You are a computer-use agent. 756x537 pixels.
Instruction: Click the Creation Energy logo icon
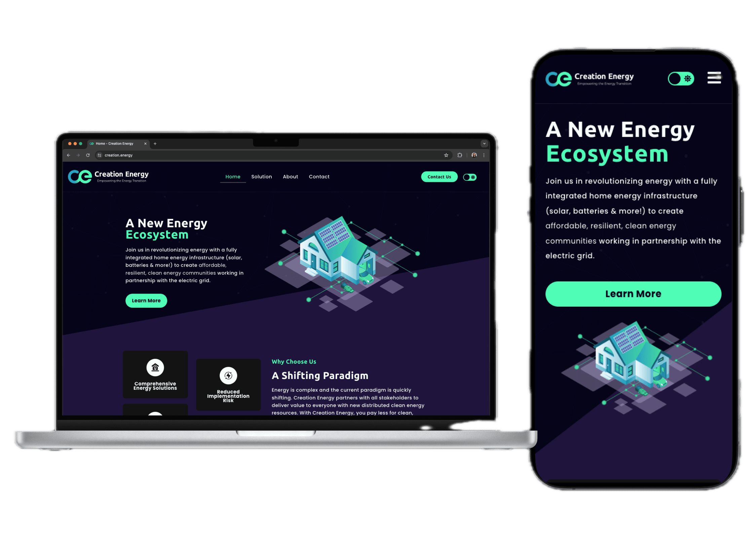pyautogui.click(x=76, y=177)
